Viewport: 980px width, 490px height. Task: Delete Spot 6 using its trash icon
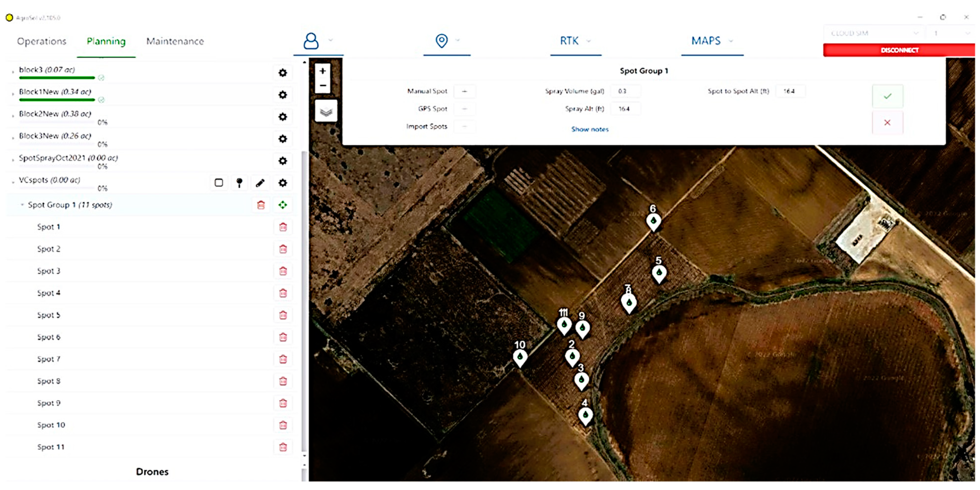[283, 337]
